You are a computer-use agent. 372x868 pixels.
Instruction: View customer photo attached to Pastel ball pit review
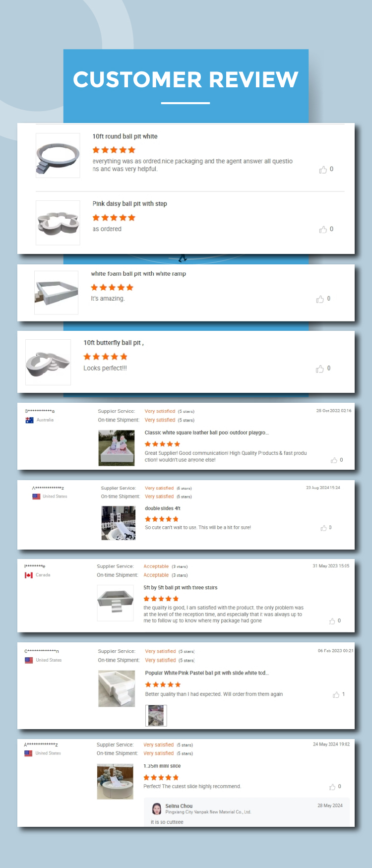pos(156,715)
